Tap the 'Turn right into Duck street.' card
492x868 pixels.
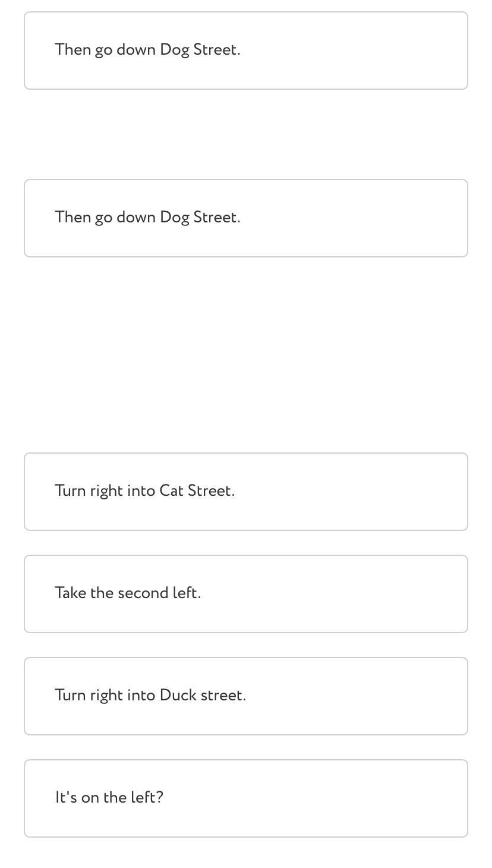[246, 696]
